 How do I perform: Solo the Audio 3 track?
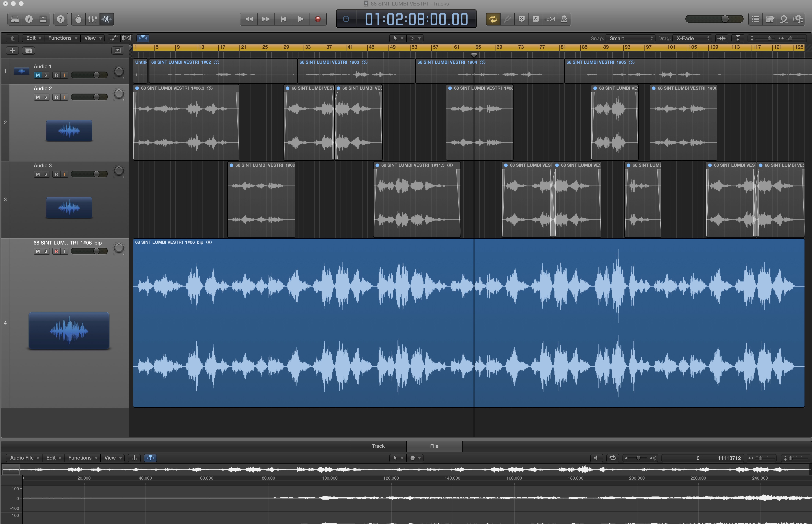46,174
